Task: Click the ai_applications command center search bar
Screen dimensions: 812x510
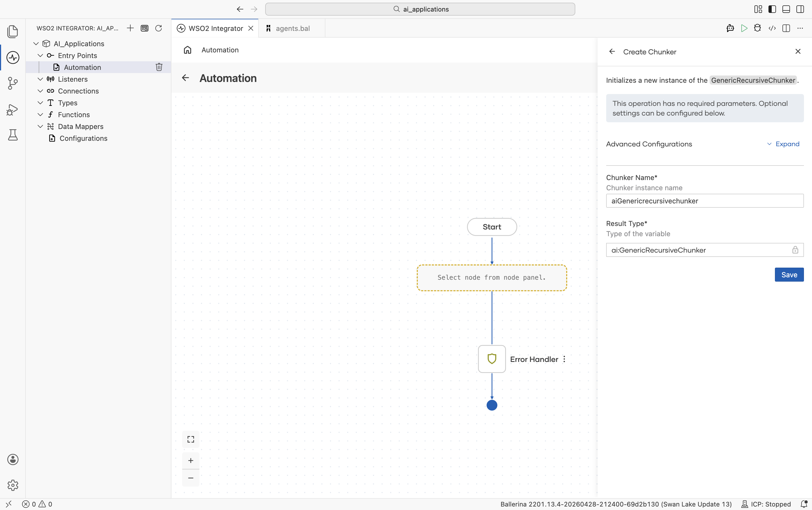Action: tap(420, 9)
